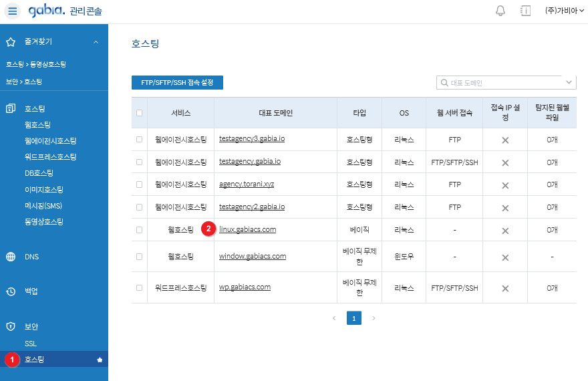Screen dimensions: 588x381
Task: Click the security shield icon
Action: pyautogui.click(x=11, y=327)
